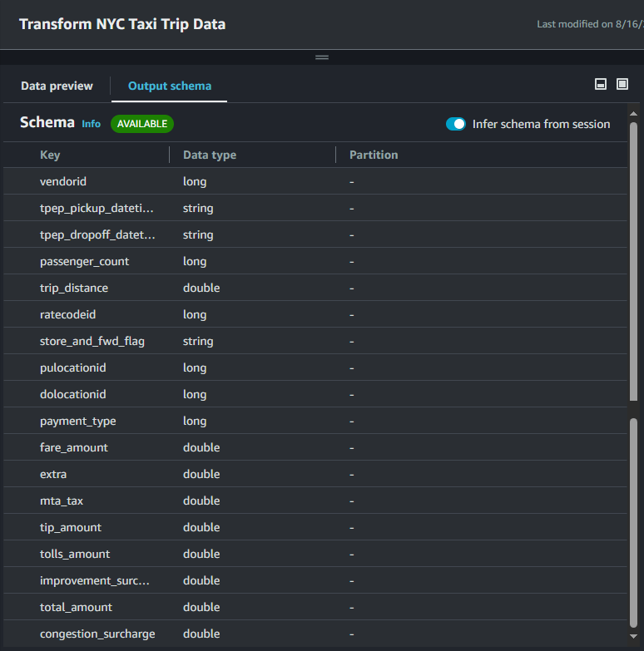Select the tolls_amount key cell

[x=75, y=554]
